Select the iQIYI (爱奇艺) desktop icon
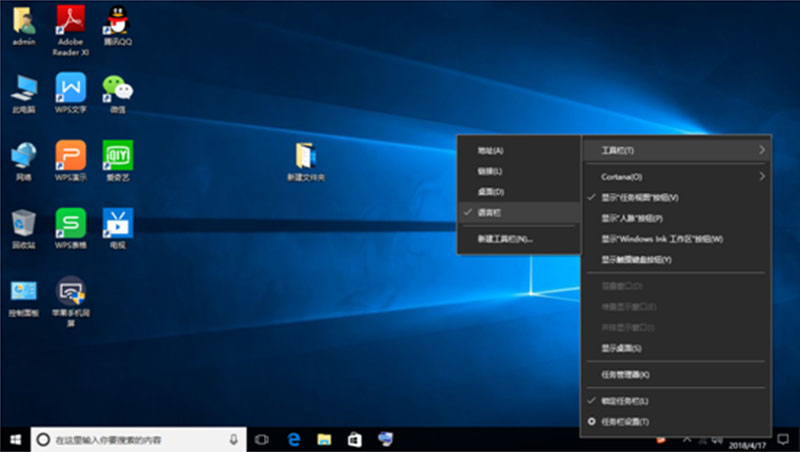Image resolution: width=800 pixels, height=452 pixels. coord(118,156)
